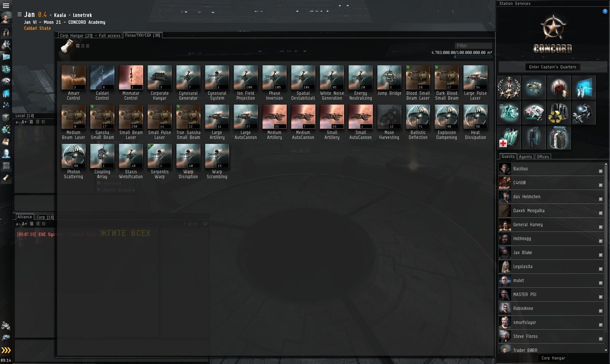610x364 pixels.
Task: Open the menu for guest Bacilius
Action: click(601, 171)
